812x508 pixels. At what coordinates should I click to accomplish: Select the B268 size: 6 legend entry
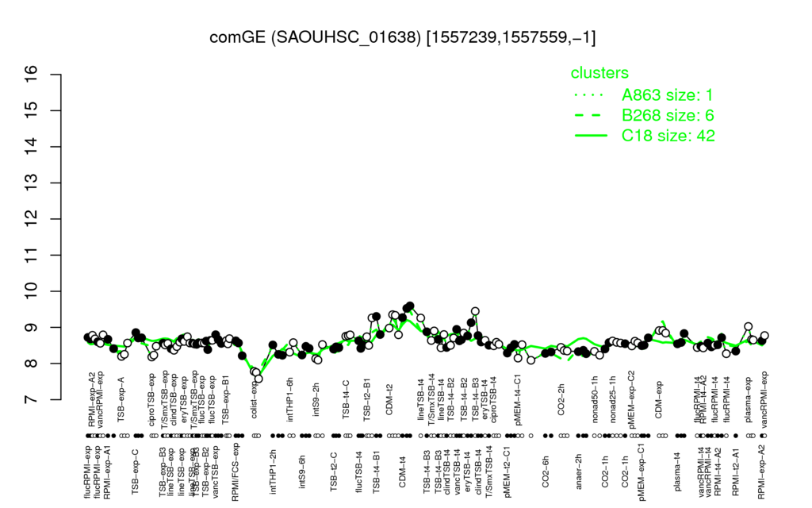(668, 115)
